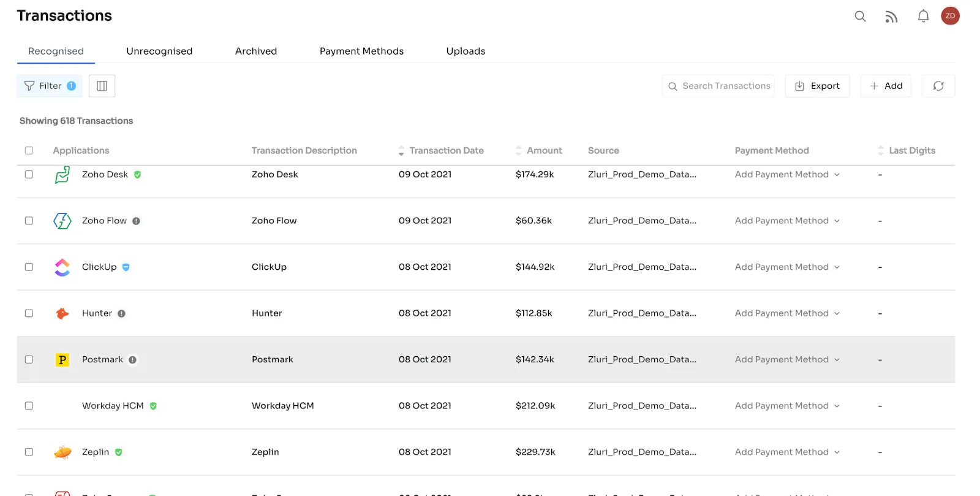Click the Hunter app logo
The width and height of the screenshot is (980, 496).
(62, 313)
